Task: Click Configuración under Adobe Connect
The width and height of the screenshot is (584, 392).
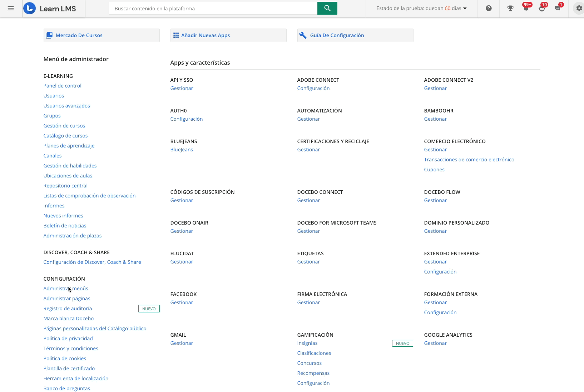Action: pos(313,88)
